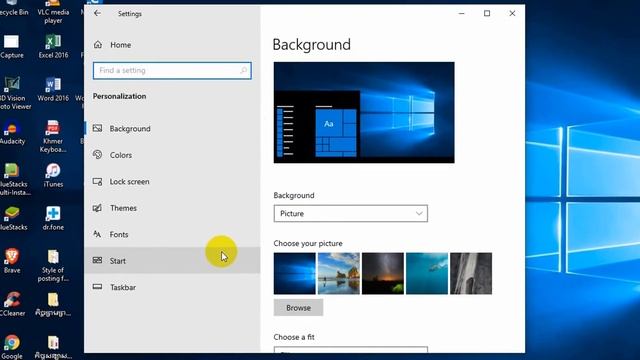Open VLC media player desktop icon

pyautogui.click(x=53, y=11)
